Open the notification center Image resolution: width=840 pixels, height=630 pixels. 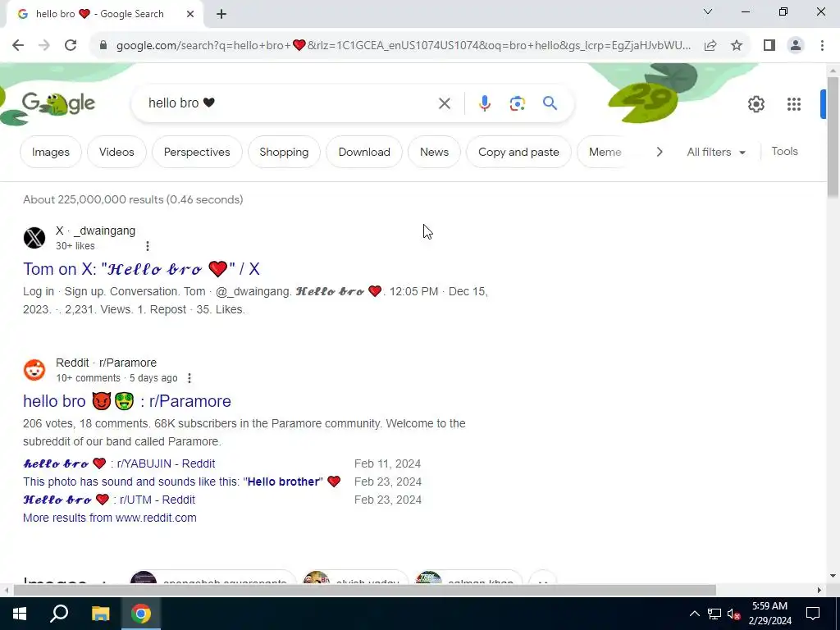click(813, 614)
